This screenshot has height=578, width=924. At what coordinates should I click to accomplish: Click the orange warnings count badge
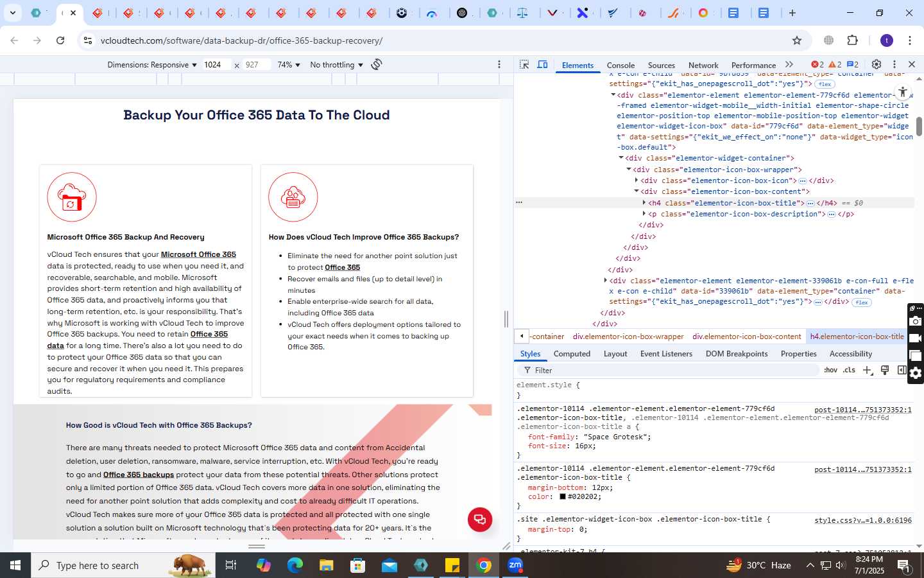click(x=835, y=64)
